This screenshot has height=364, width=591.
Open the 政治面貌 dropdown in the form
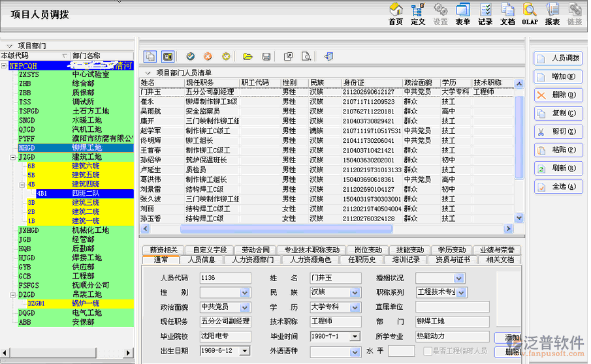point(245,307)
